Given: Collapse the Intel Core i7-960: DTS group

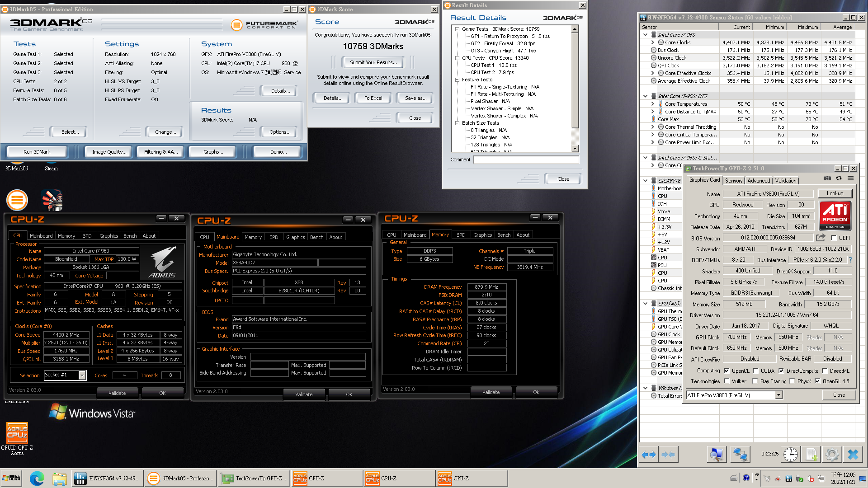Looking at the screenshot, I should [645, 96].
